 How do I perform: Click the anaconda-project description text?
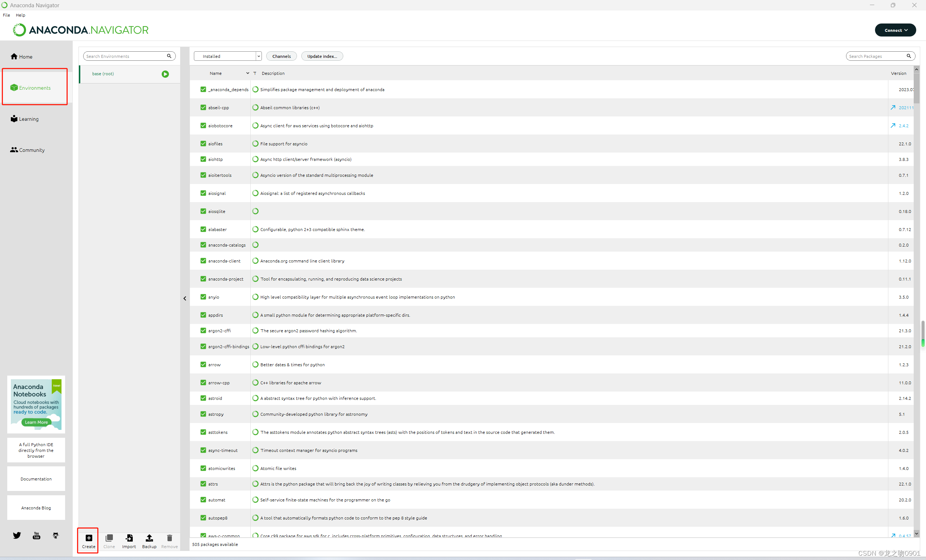(331, 279)
